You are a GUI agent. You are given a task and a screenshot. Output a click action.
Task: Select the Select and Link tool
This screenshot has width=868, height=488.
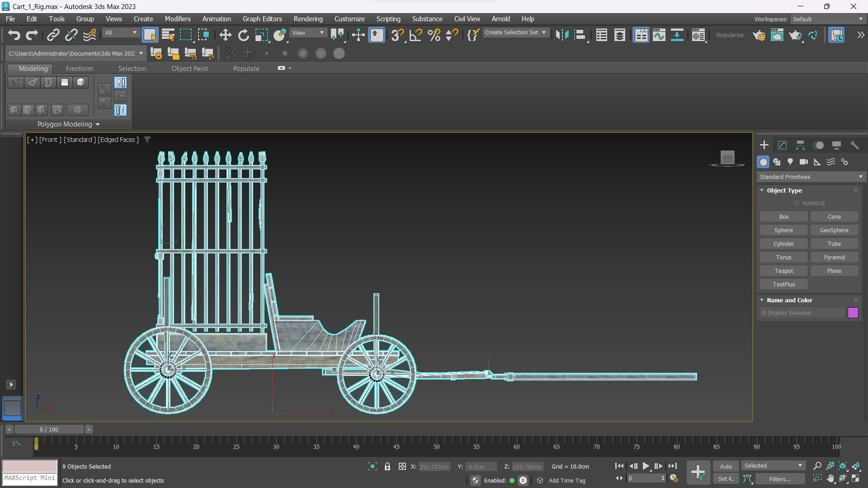tap(53, 35)
